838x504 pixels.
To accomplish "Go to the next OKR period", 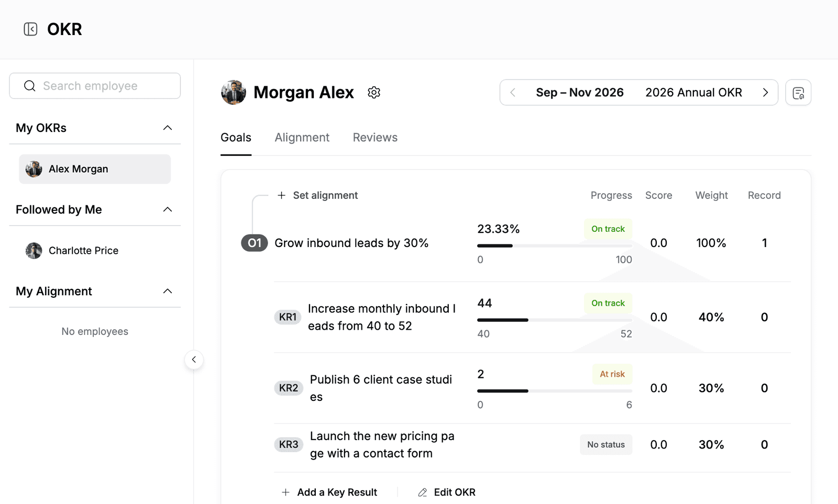I will [765, 93].
